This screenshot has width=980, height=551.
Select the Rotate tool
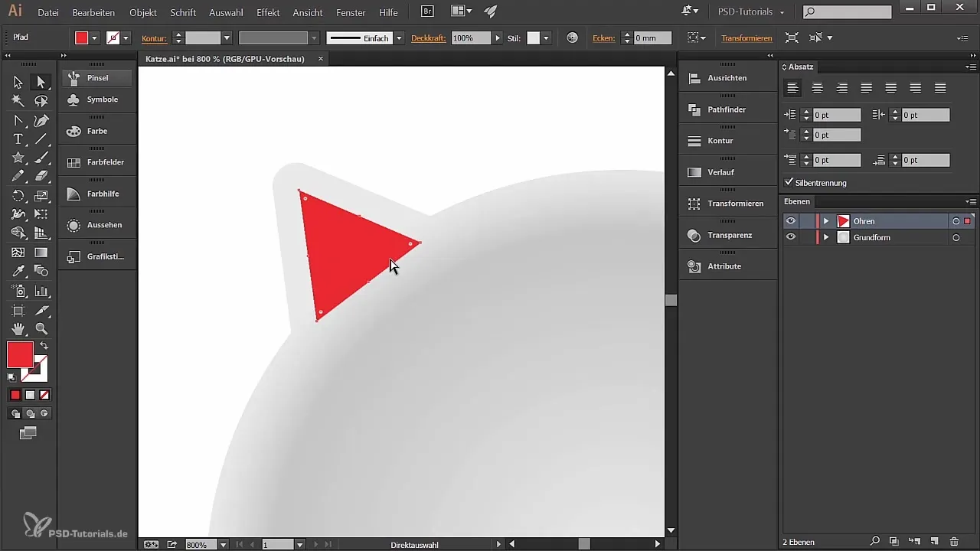18,196
